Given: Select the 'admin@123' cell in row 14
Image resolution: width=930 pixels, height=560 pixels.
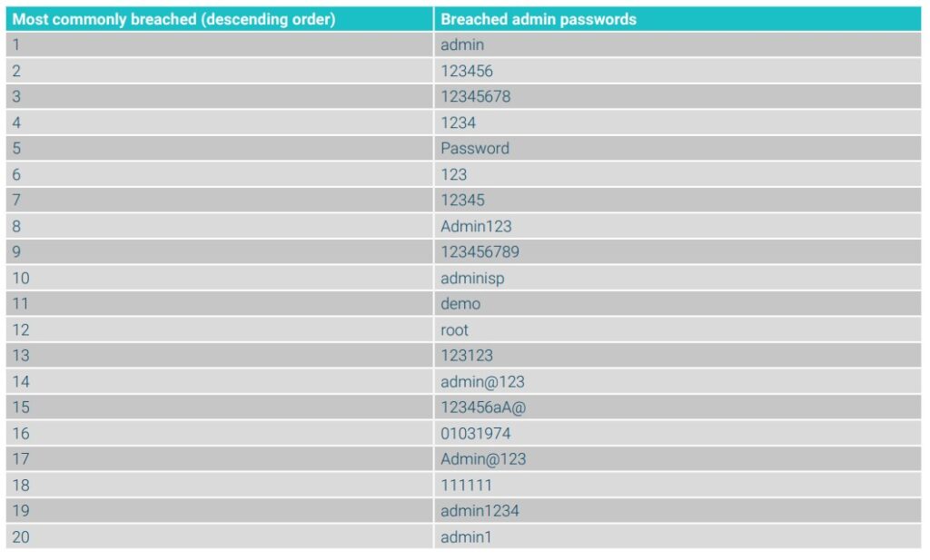Looking at the screenshot, I should (x=678, y=381).
